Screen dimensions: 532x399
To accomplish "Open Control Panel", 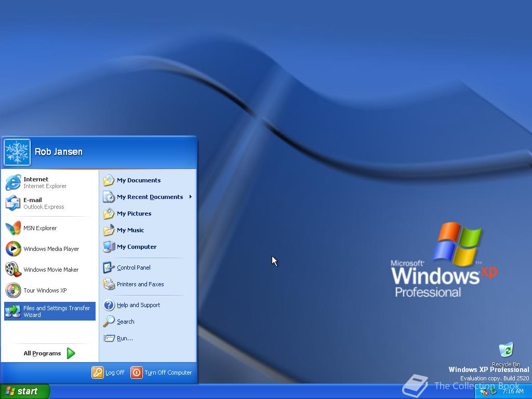I will [148, 268].
